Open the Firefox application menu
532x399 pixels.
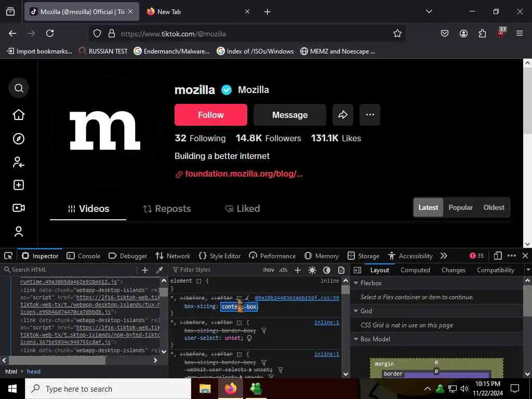tap(520, 33)
